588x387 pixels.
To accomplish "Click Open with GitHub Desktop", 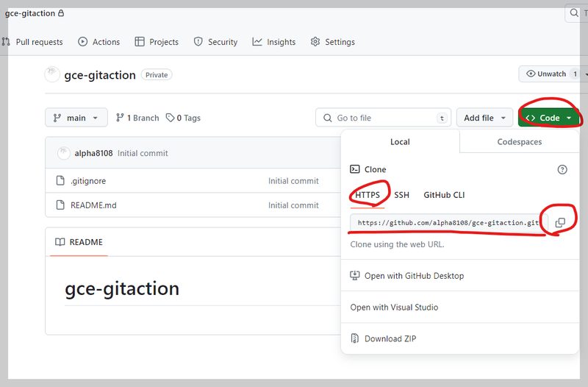I will pyautogui.click(x=414, y=276).
